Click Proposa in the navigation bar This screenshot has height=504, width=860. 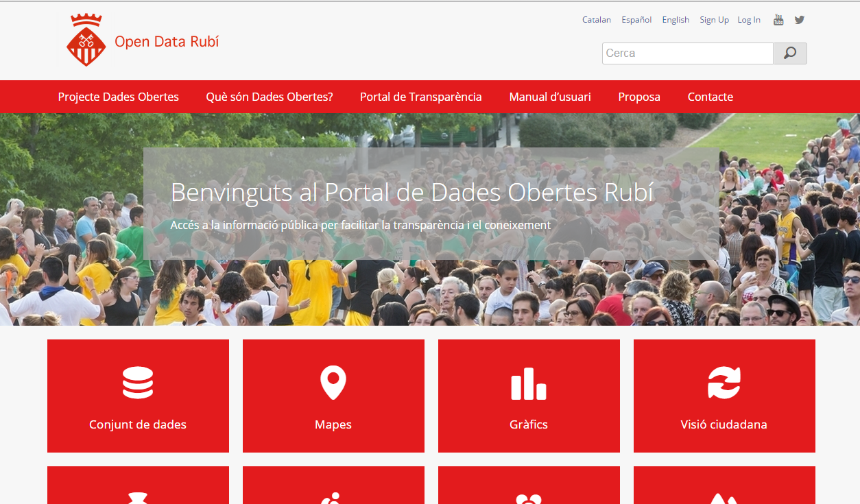(639, 97)
